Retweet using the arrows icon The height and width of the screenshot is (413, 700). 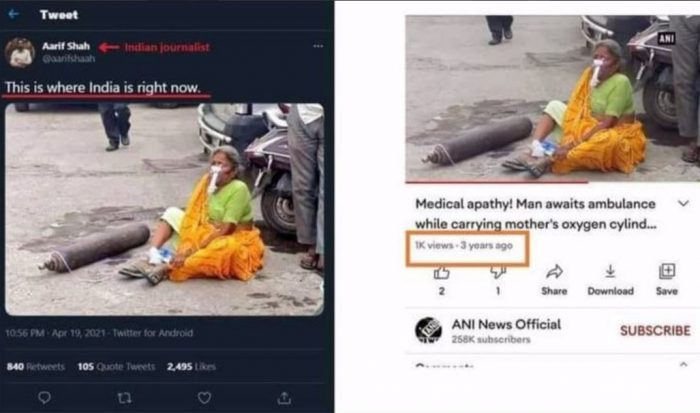click(124, 397)
